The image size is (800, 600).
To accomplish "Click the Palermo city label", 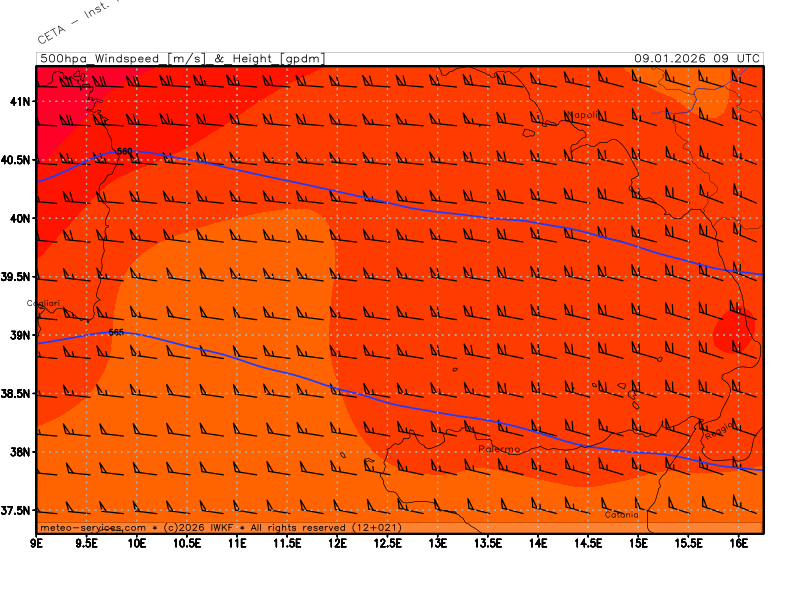I will (x=499, y=450).
